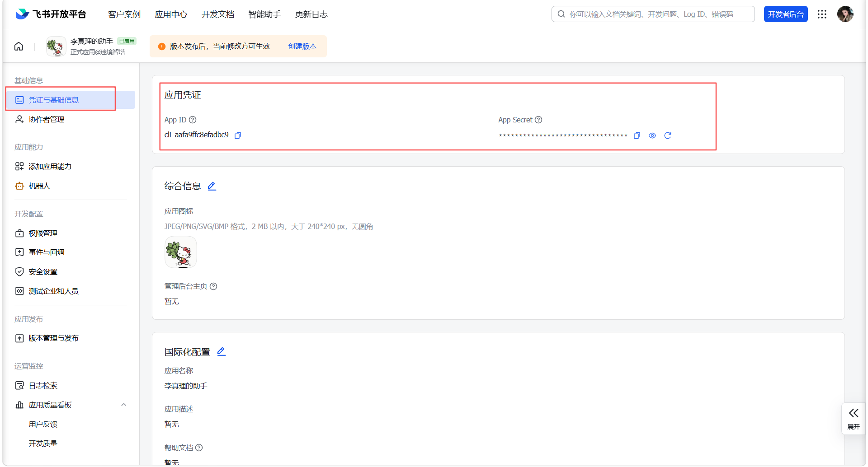
Task: Open 更新日志 in top navigation
Action: [x=311, y=14]
